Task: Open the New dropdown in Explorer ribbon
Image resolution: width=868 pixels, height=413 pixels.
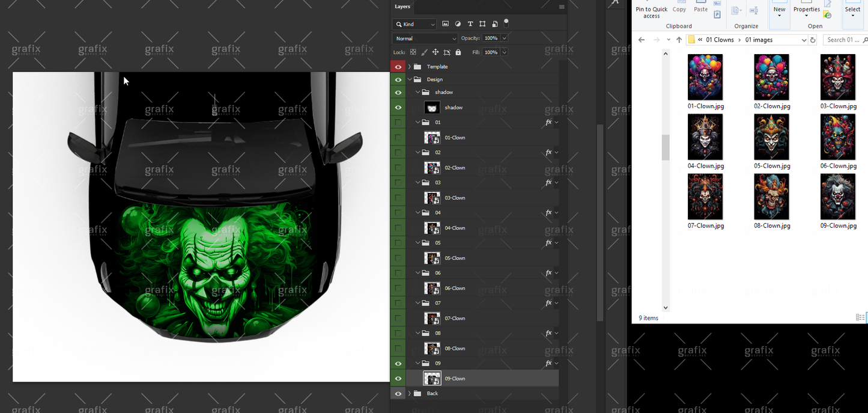Action: [779, 12]
